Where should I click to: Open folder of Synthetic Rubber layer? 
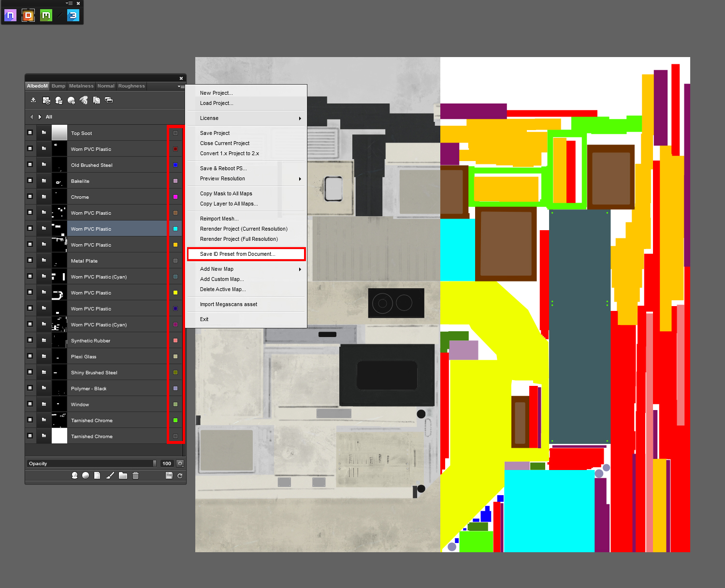click(44, 340)
